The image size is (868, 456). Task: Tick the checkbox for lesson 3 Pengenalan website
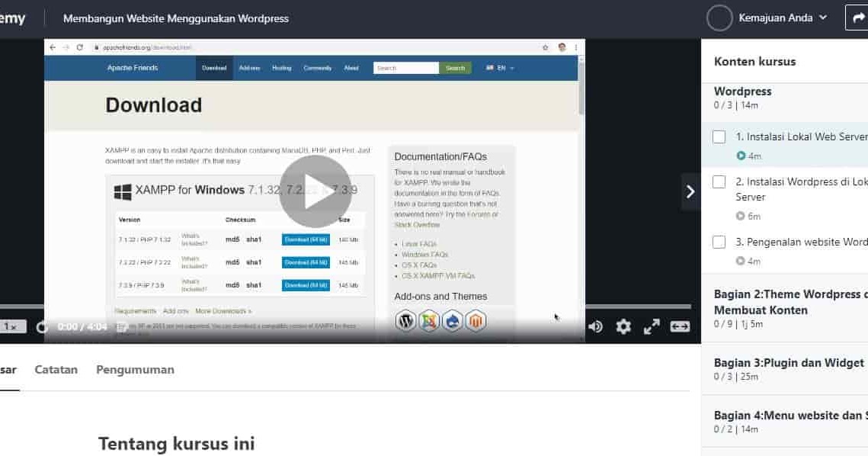pyautogui.click(x=719, y=242)
